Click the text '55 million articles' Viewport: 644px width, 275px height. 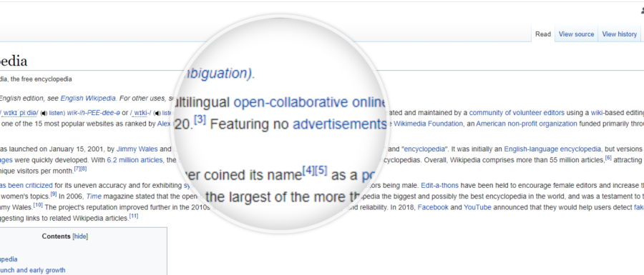tap(577, 160)
